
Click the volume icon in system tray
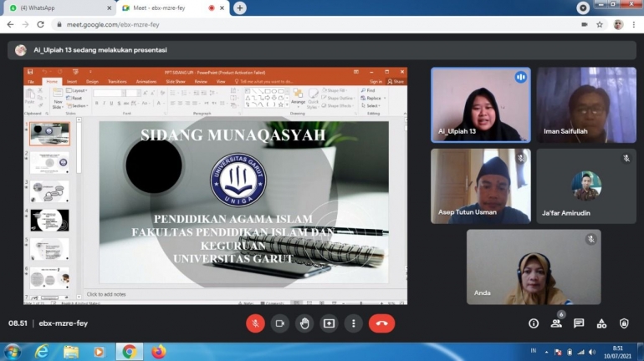coord(592,352)
